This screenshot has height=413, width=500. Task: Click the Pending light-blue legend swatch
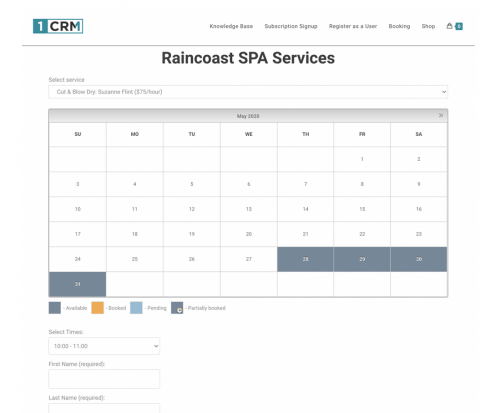[x=136, y=308]
